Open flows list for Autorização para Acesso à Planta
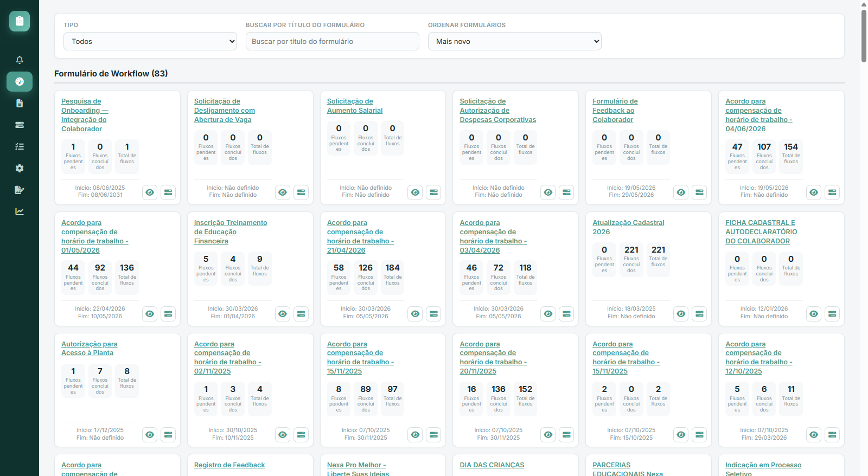Viewport: 868px width, 476px height. click(168, 435)
